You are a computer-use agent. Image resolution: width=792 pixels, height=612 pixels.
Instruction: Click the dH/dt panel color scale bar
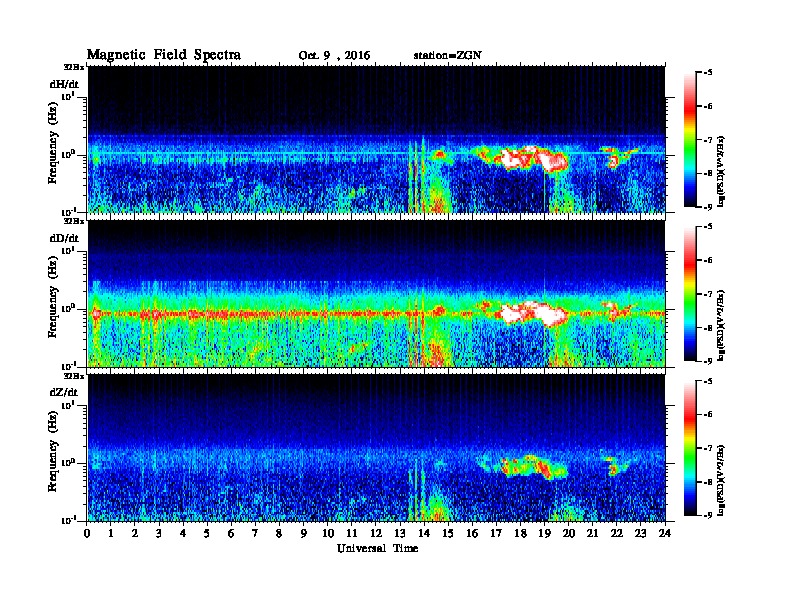[690, 139]
